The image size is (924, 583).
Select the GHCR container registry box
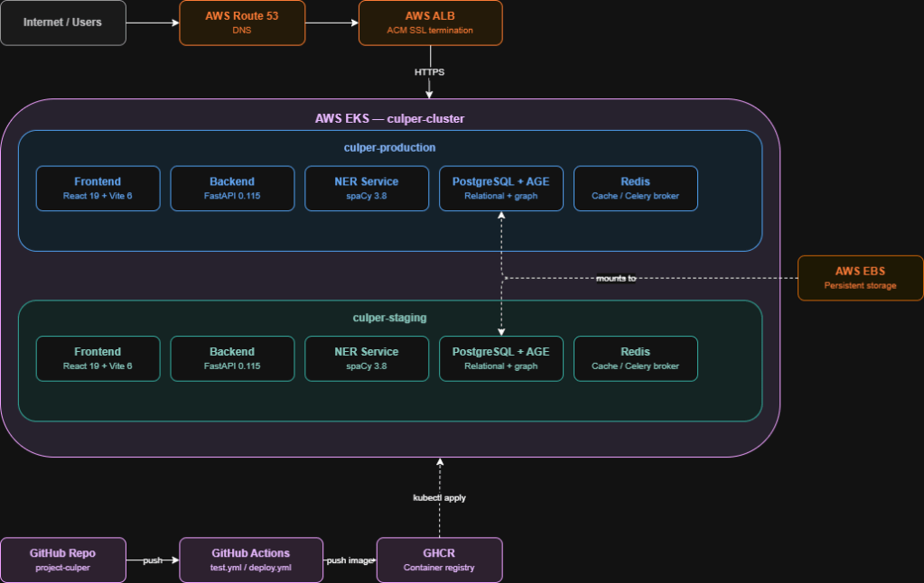tap(439, 560)
